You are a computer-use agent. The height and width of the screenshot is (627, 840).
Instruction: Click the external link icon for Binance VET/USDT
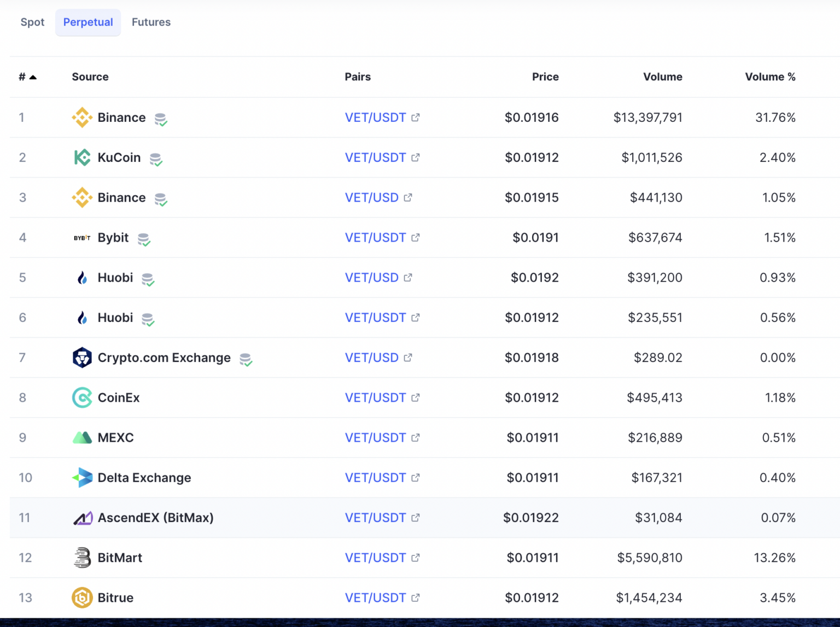click(x=416, y=118)
